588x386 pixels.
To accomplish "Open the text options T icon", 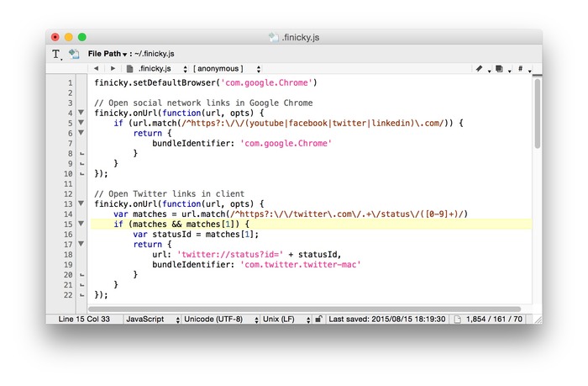I will (56, 55).
